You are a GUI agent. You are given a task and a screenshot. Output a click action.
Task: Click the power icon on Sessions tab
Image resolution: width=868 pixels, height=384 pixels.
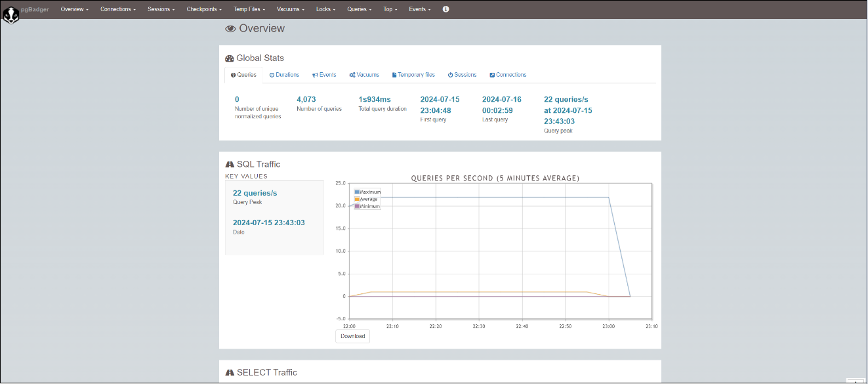pos(451,75)
